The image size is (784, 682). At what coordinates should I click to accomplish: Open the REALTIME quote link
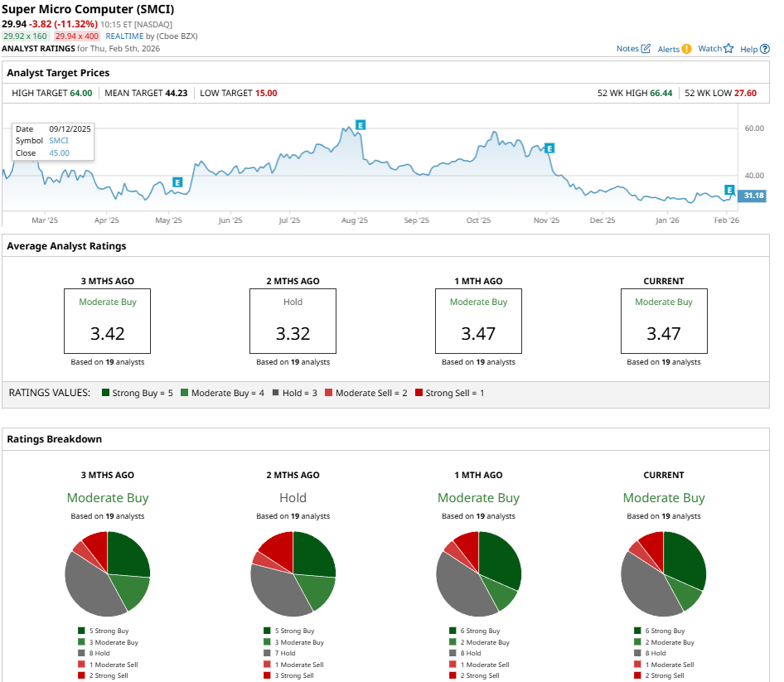[x=124, y=36]
